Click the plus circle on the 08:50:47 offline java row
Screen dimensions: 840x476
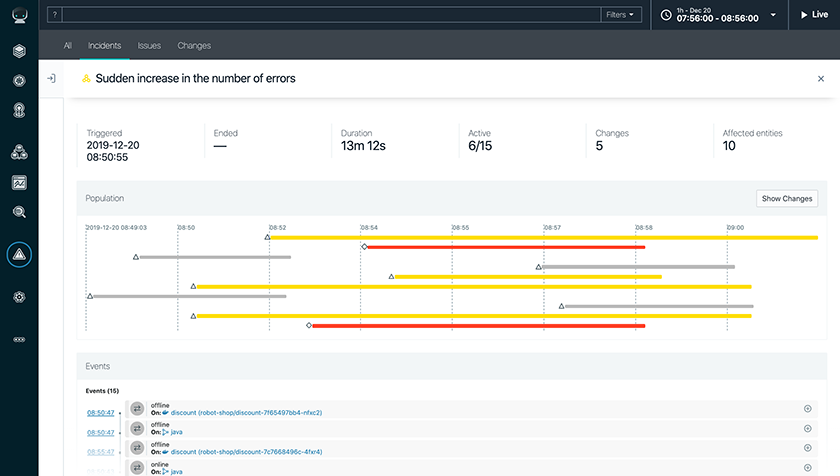point(808,428)
